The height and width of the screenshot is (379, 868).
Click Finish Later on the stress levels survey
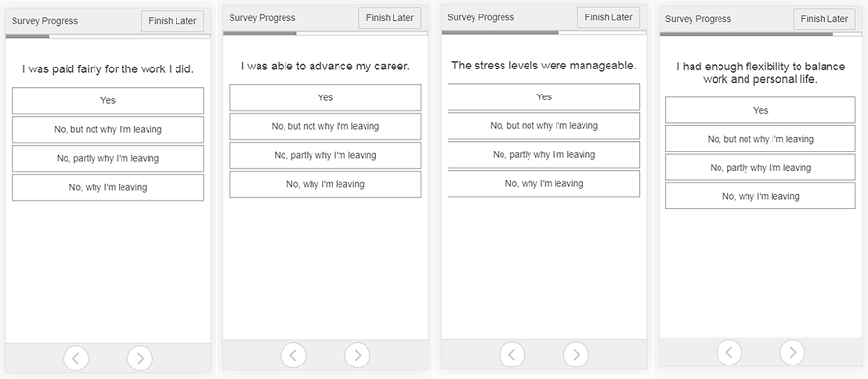tap(609, 17)
